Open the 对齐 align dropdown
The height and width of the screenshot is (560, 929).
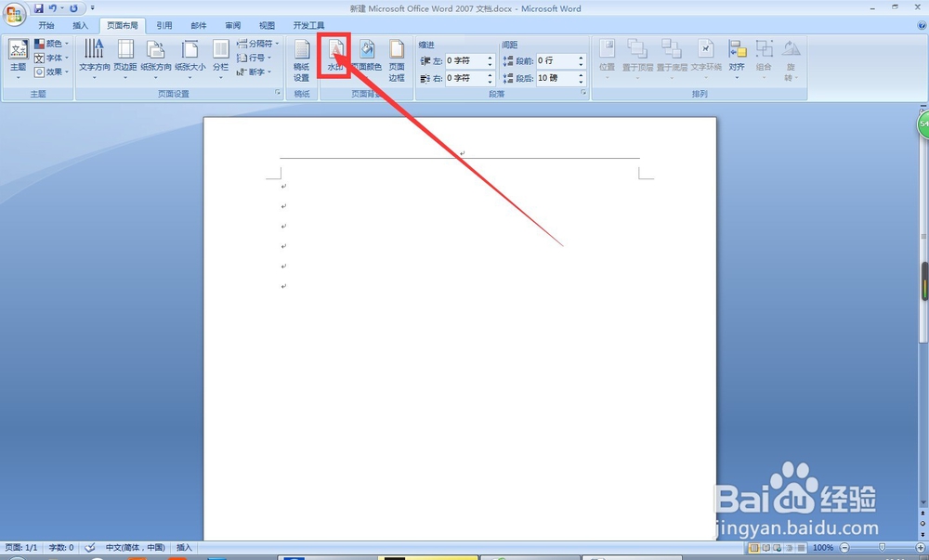click(737, 59)
